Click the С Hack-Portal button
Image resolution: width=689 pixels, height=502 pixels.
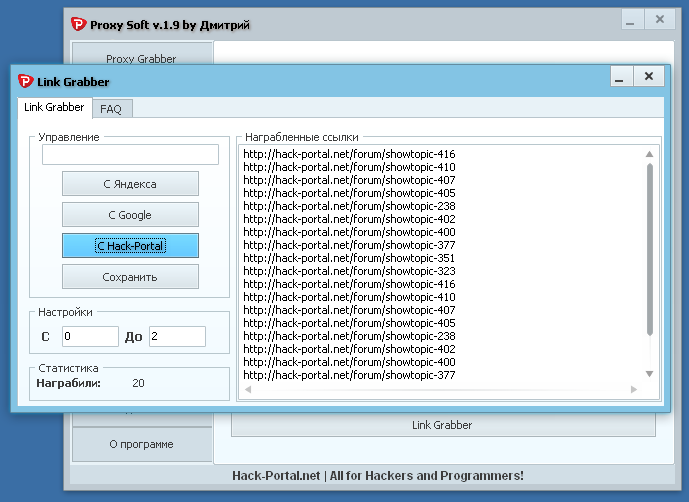click(x=130, y=246)
